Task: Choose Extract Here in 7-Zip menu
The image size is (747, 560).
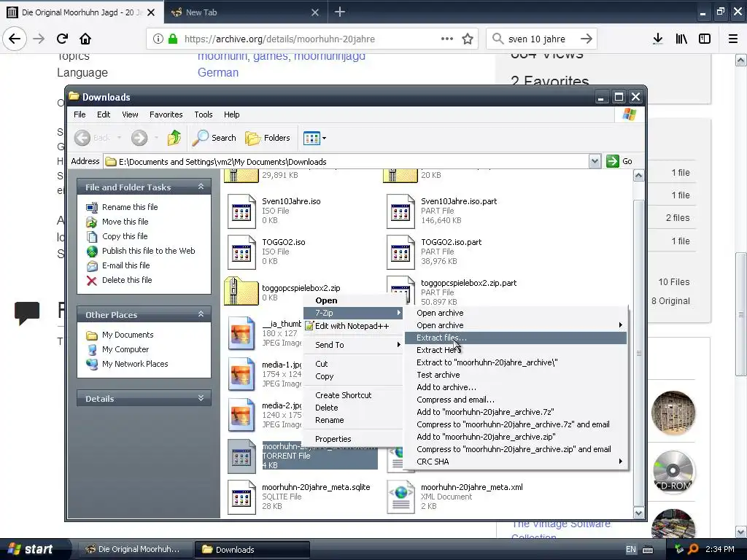Action: pos(516,350)
